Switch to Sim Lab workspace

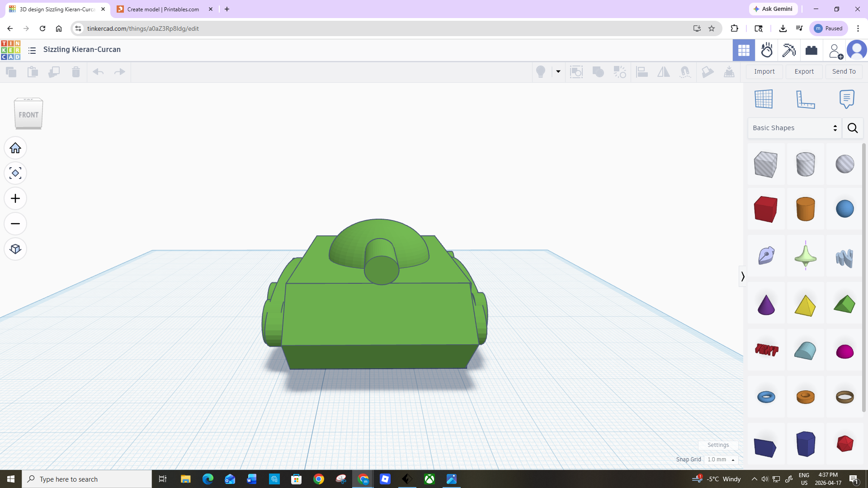tap(767, 50)
